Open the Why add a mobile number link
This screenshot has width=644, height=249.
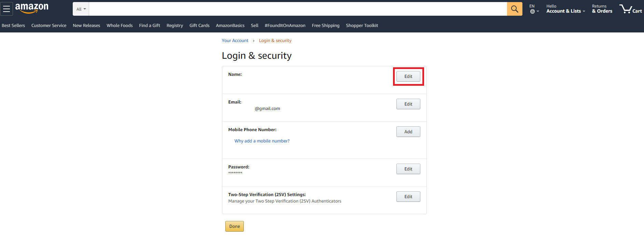[262, 141]
